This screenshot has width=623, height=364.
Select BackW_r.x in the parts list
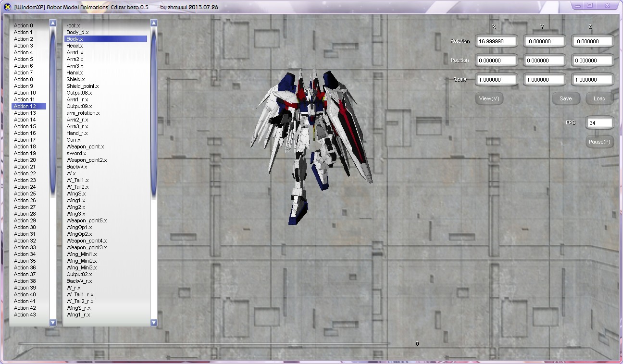click(x=106, y=281)
